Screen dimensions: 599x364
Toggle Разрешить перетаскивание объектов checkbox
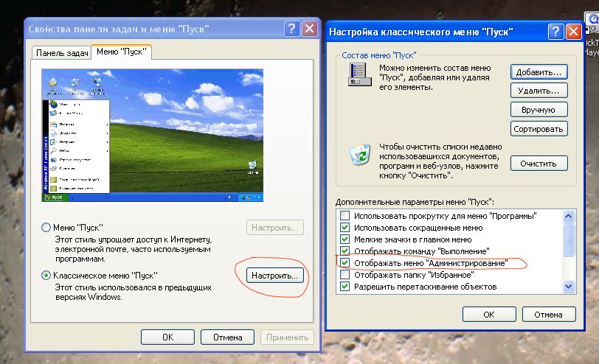[344, 287]
